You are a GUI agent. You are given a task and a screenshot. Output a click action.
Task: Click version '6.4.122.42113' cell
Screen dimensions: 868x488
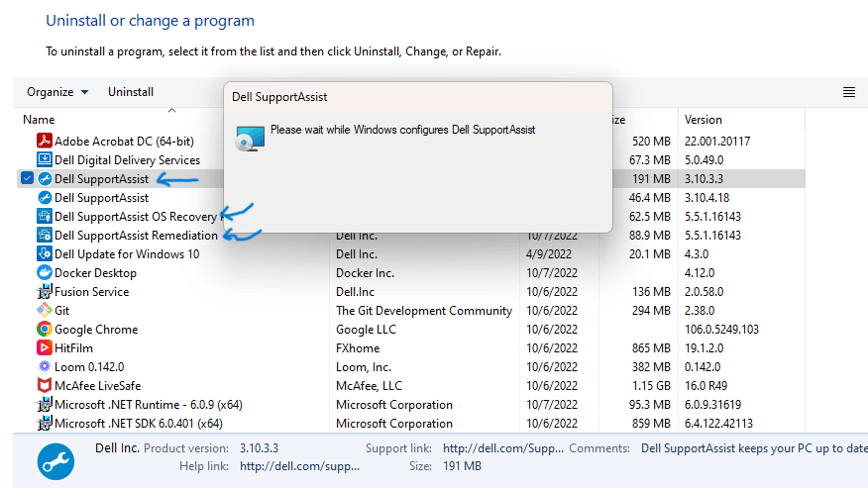click(718, 424)
